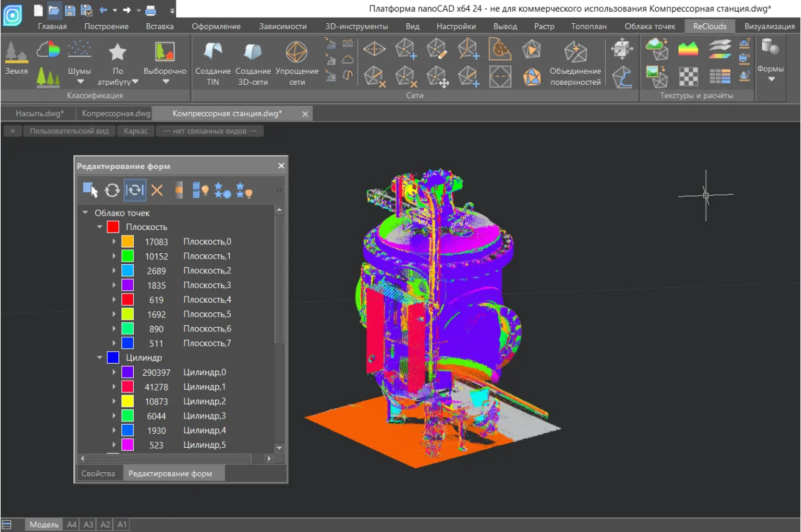Collapse the Плоскость tree group
Viewport: 801px width, 532px height.
click(100, 227)
